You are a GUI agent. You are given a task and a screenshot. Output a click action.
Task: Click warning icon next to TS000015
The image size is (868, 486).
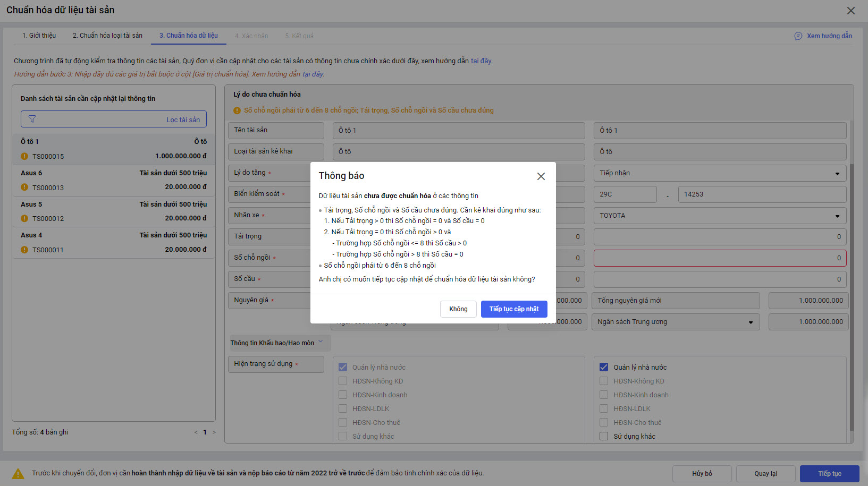[x=24, y=156]
